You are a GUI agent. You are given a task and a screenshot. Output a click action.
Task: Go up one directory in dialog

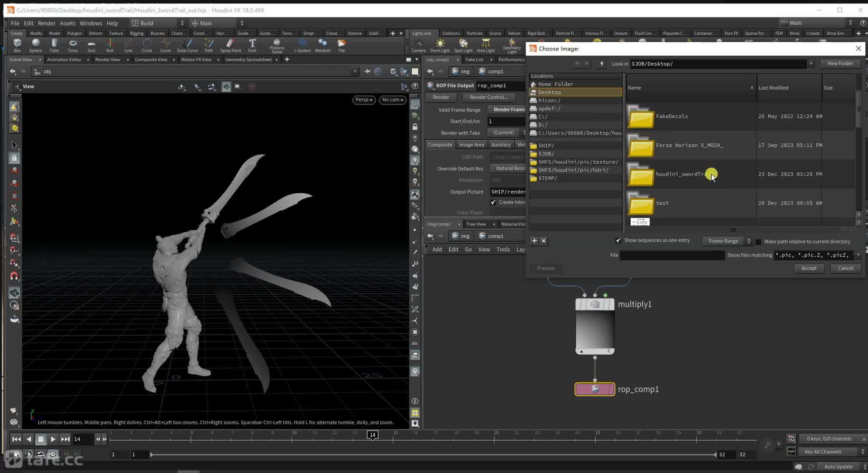click(602, 64)
